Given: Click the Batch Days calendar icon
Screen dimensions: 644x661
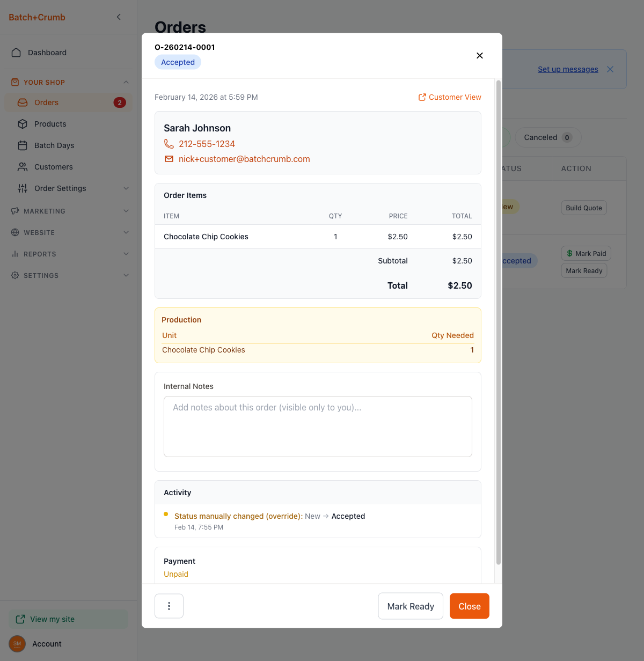Looking at the screenshot, I should (x=23, y=145).
